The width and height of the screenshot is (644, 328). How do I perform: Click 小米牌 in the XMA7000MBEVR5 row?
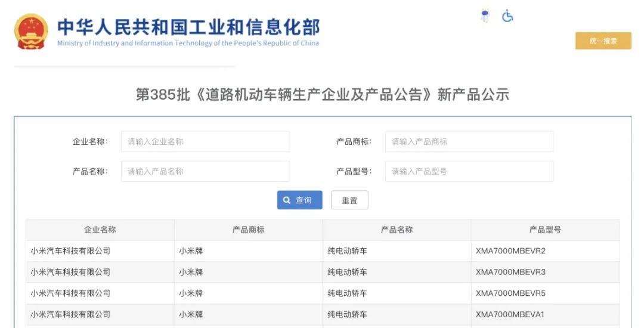pos(191,293)
